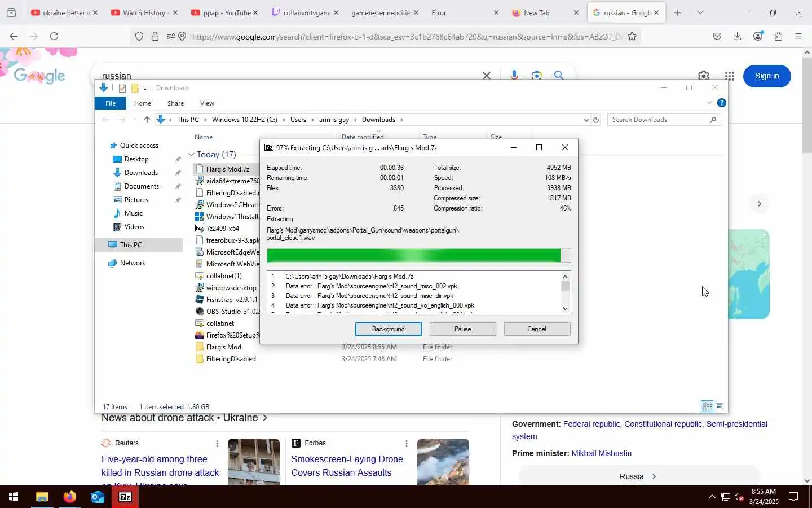Bookmark this page star icon

pyautogui.click(x=632, y=37)
